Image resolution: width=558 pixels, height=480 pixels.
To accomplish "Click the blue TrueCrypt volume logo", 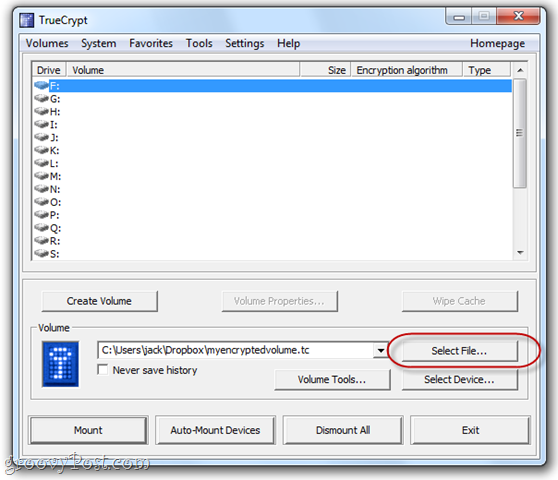I will 60,364.
